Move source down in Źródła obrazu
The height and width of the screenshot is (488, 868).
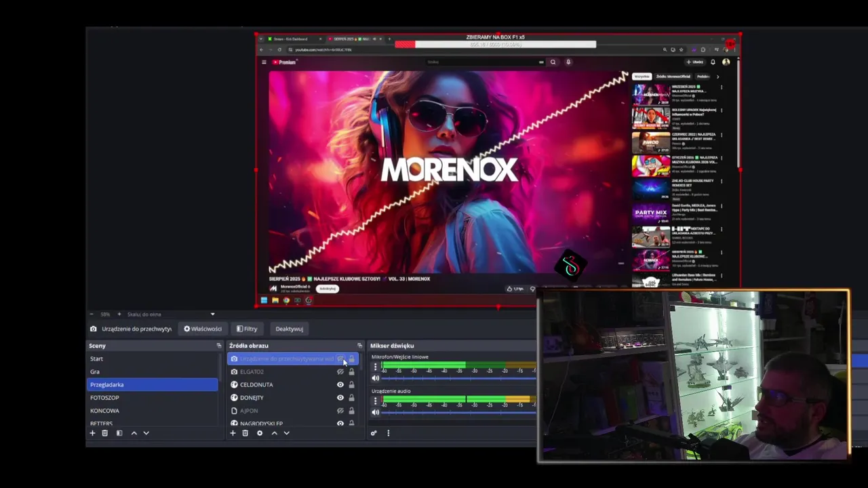pyautogui.click(x=286, y=433)
